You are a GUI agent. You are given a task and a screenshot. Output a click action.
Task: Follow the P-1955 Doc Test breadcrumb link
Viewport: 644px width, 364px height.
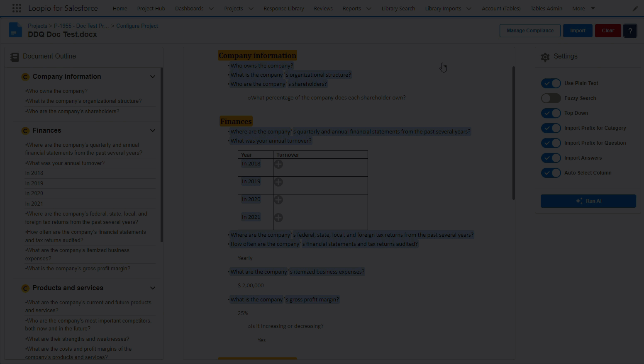coord(81,26)
